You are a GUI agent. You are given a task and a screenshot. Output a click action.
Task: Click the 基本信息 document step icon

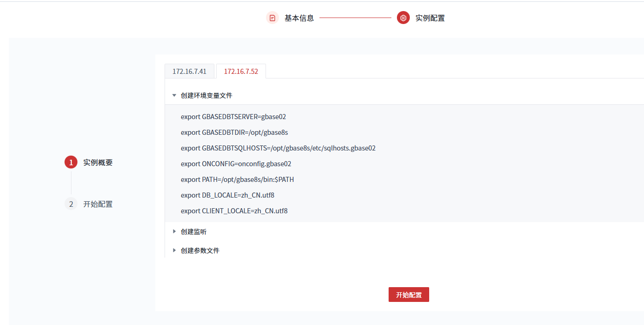[x=272, y=18]
